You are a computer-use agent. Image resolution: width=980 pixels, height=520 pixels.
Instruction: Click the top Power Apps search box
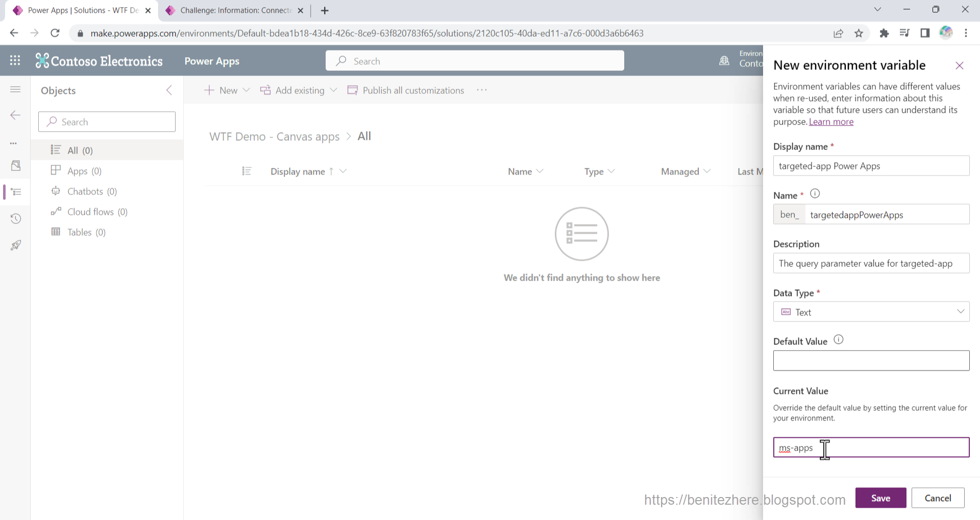point(475,61)
